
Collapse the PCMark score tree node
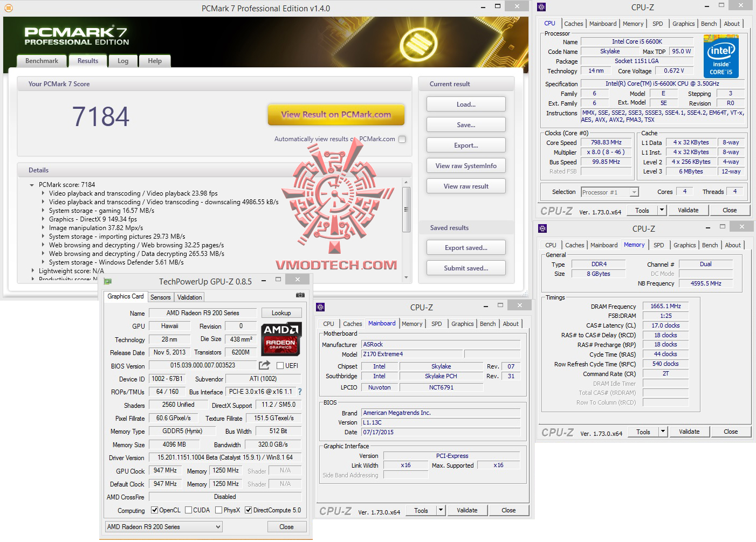pyautogui.click(x=32, y=185)
